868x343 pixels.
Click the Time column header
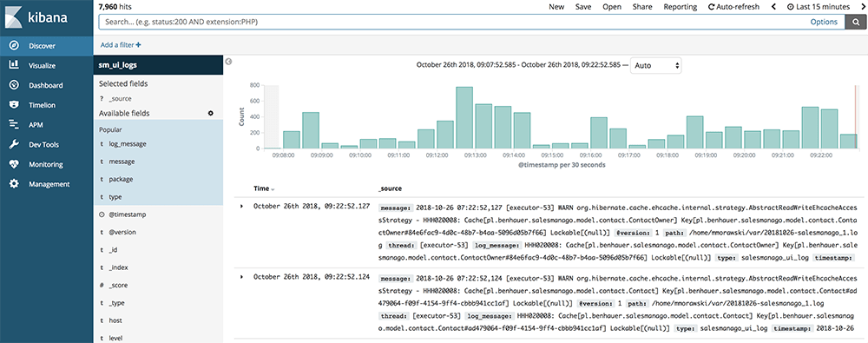pyautogui.click(x=260, y=189)
